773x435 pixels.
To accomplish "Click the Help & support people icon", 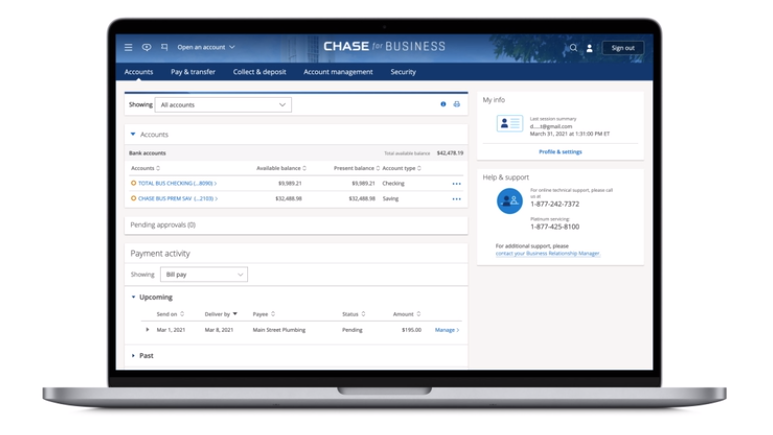I will [x=509, y=201].
